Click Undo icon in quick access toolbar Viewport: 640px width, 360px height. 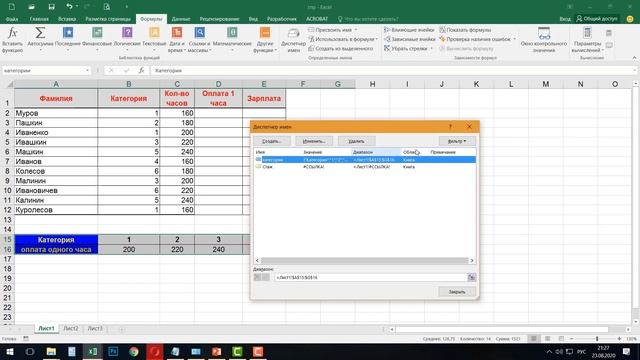[x=69, y=7]
